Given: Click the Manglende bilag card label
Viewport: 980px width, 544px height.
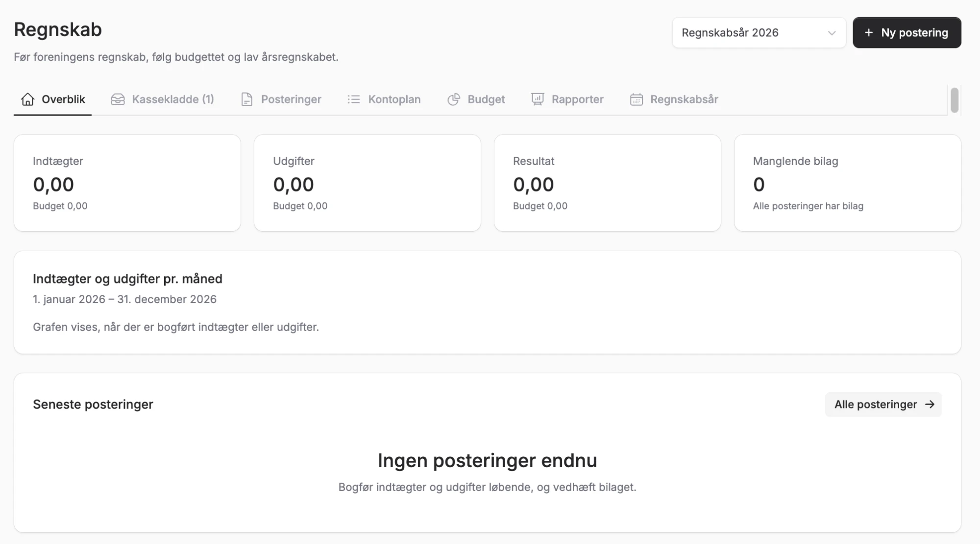Looking at the screenshot, I should [x=796, y=161].
